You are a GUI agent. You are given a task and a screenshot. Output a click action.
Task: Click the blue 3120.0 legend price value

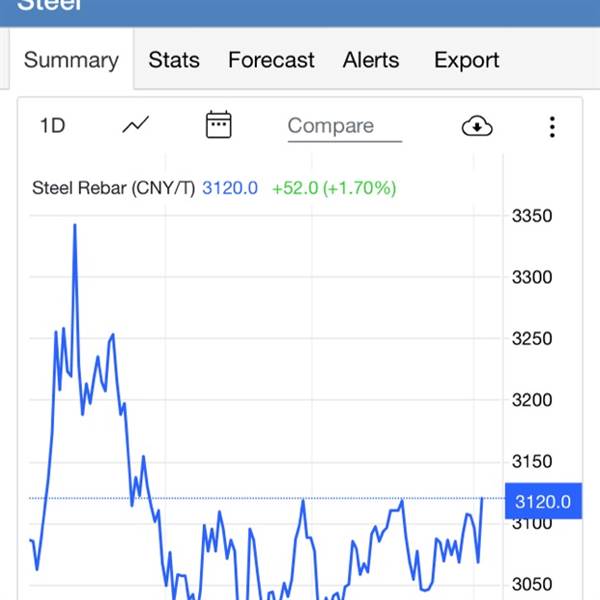(230, 188)
